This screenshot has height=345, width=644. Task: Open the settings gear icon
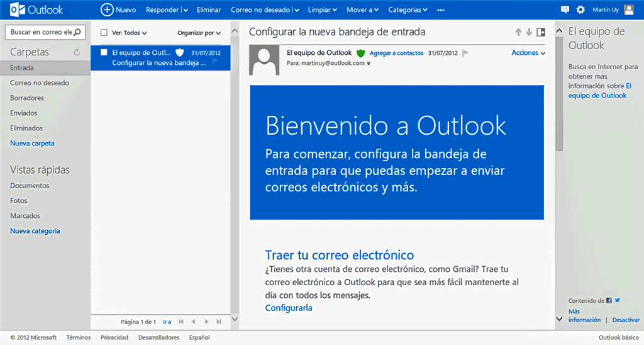tap(580, 10)
